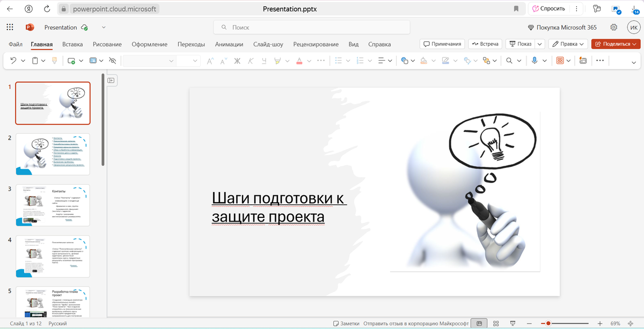Click the bulleted list icon
The height and width of the screenshot is (329, 644).
pos(339,61)
